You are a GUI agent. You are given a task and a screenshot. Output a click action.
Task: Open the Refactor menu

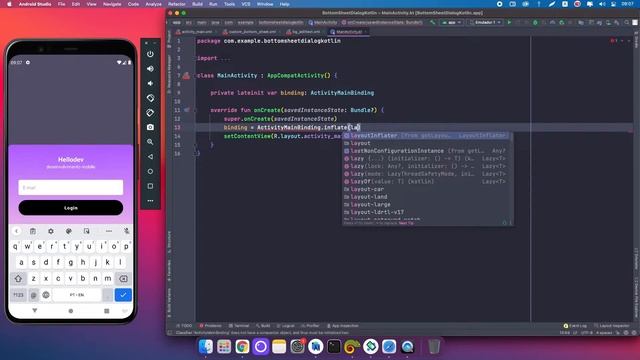click(x=177, y=4)
